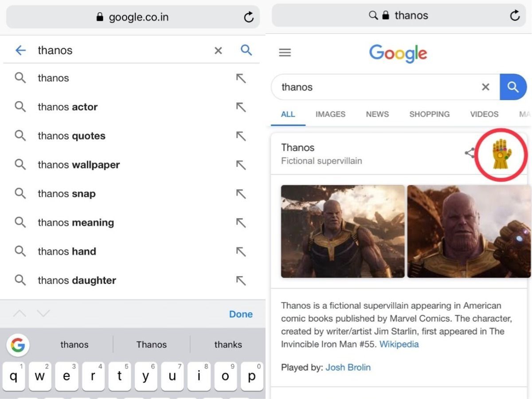
Task: Pick 'thanks' keyboard suggestion
Action: point(228,344)
